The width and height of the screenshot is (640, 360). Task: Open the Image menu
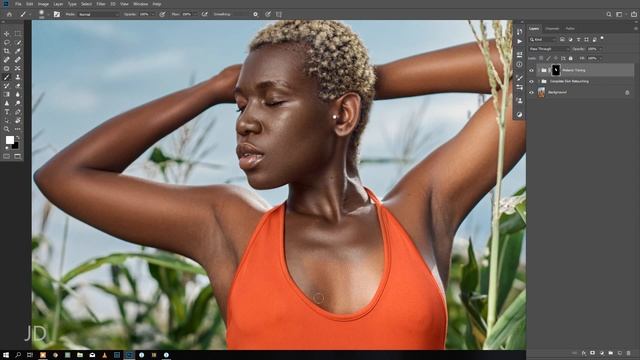43,4
